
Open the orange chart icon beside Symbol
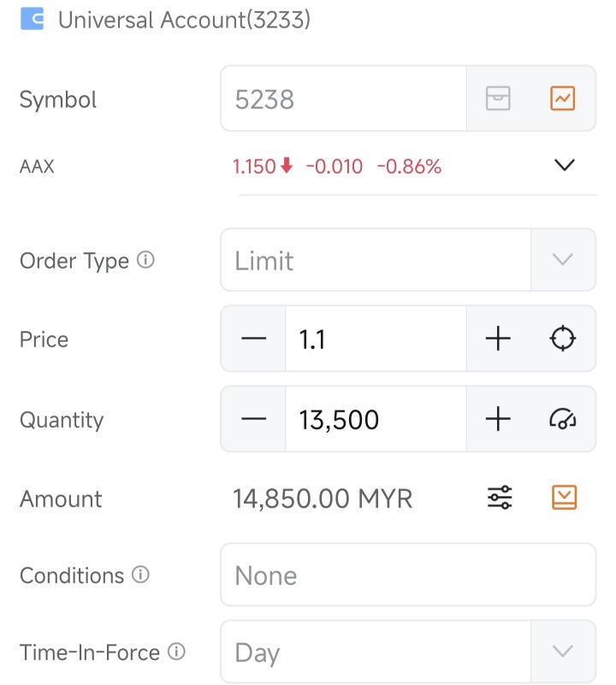pos(563,98)
